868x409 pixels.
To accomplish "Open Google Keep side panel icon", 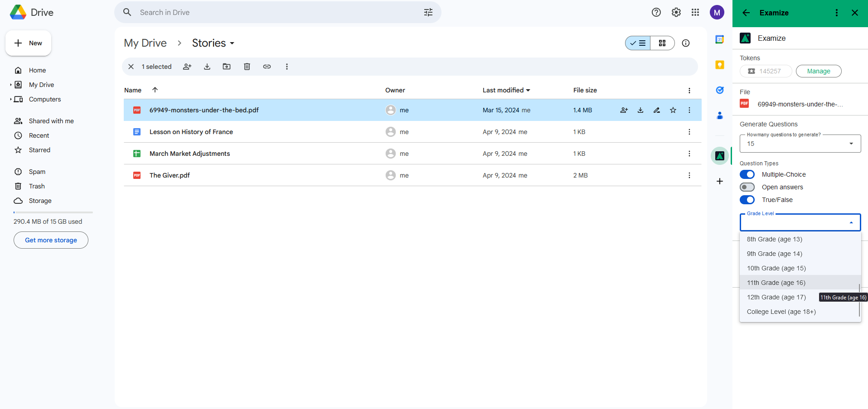I will (720, 65).
